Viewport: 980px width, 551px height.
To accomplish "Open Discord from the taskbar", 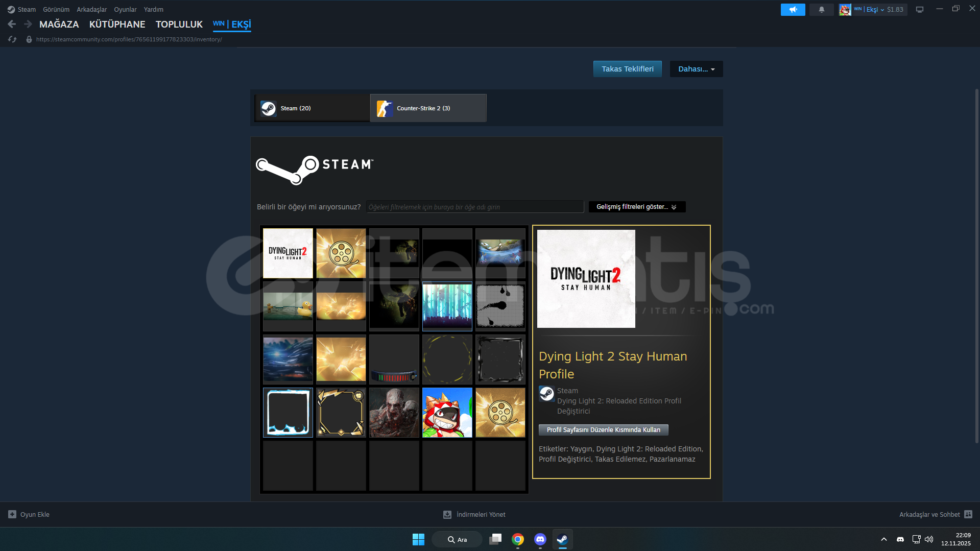I will pos(540,539).
